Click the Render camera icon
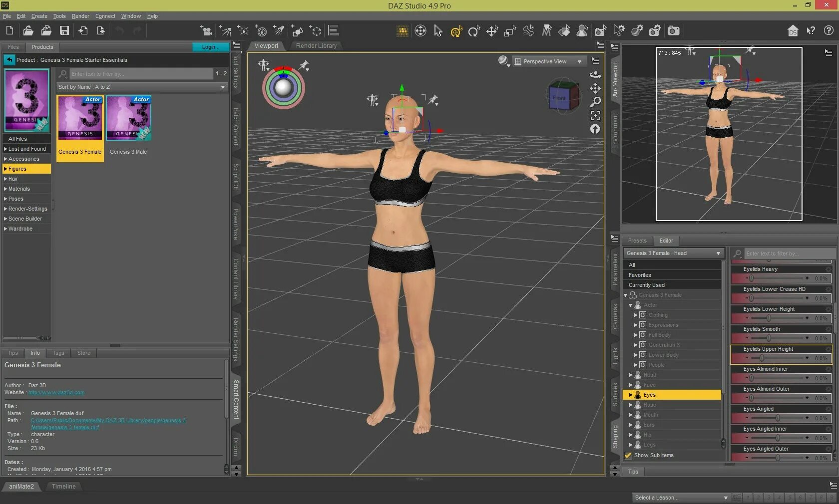 coord(674,31)
